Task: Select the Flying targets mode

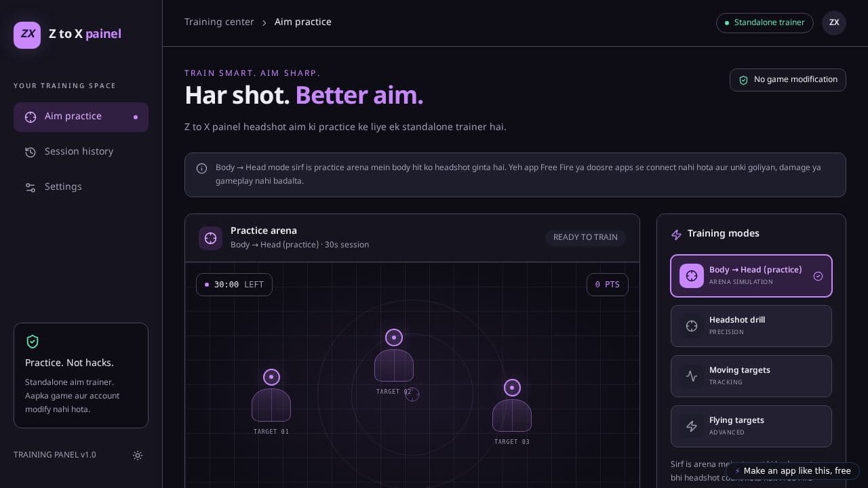Action: point(751,426)
